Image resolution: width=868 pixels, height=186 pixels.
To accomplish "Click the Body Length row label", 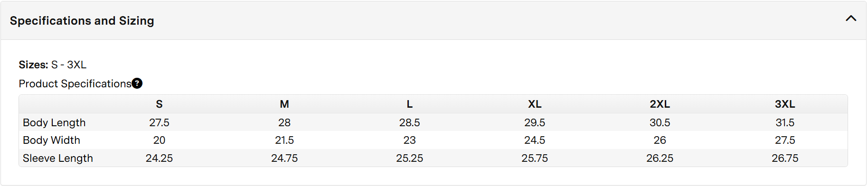I will click(54, 122).
